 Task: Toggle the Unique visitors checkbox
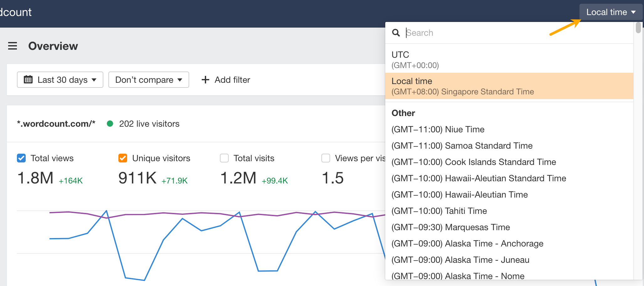(123, 158)
